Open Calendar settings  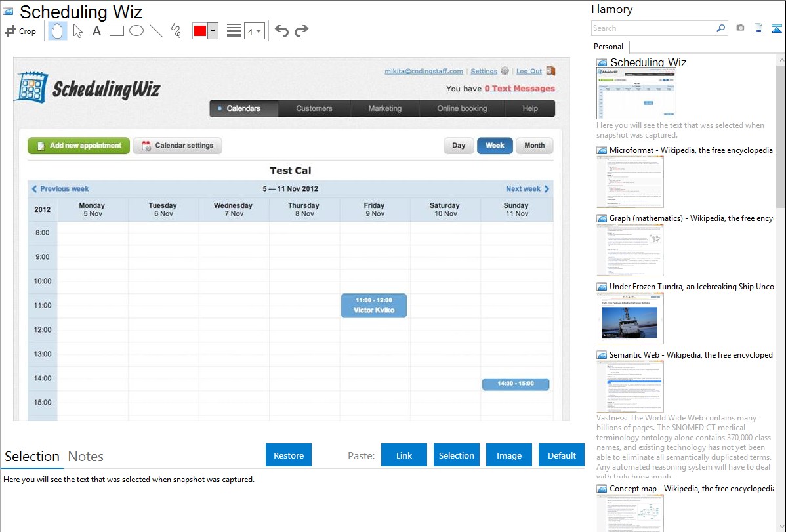pos(177,146)
